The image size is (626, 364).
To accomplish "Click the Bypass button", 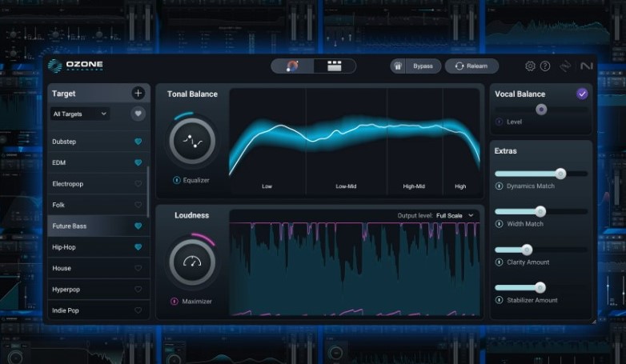I will pos(423,66).
